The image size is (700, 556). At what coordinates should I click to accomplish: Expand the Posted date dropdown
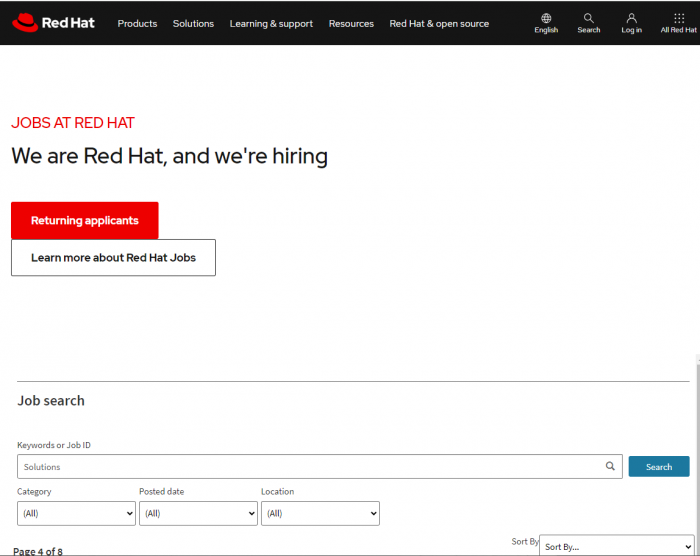[x=198, y=513]
